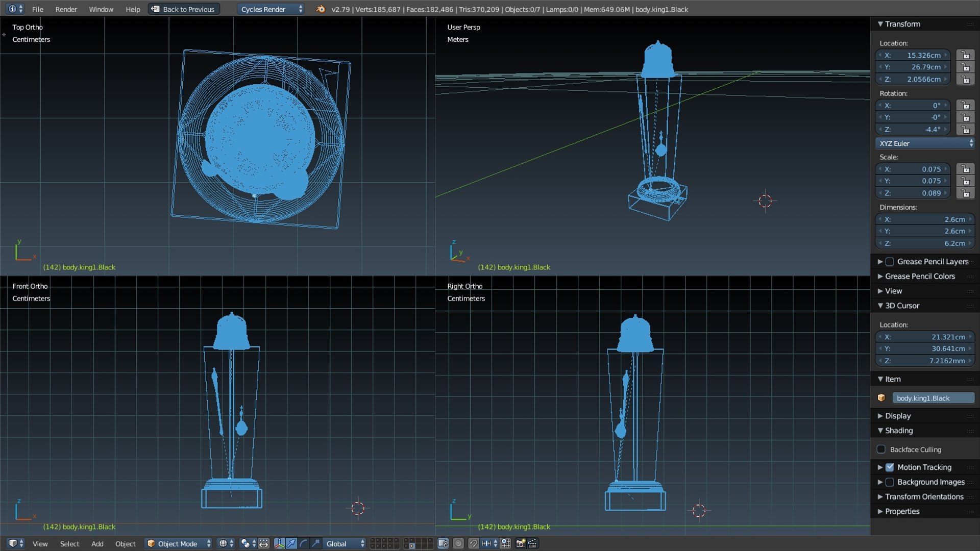Viewport: 980px width, 551px height.
Task: Collapse the Transform panel
Action: tap(902, 24)
